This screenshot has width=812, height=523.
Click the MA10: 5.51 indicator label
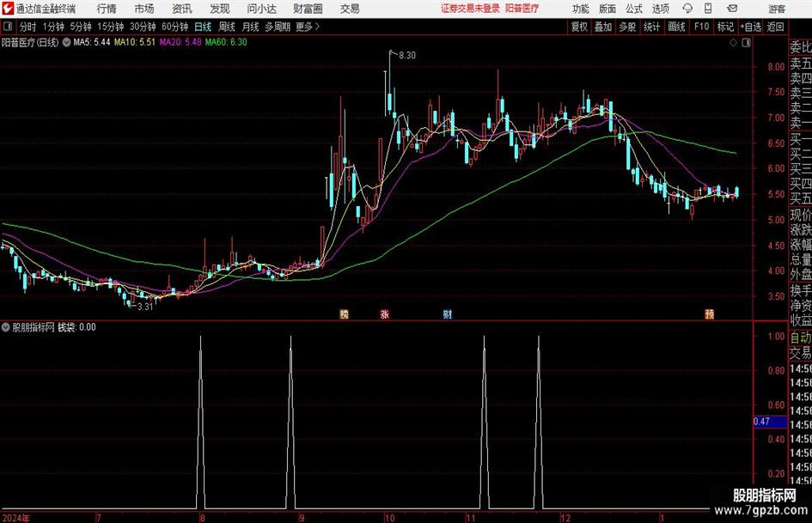tap(135, 42)
